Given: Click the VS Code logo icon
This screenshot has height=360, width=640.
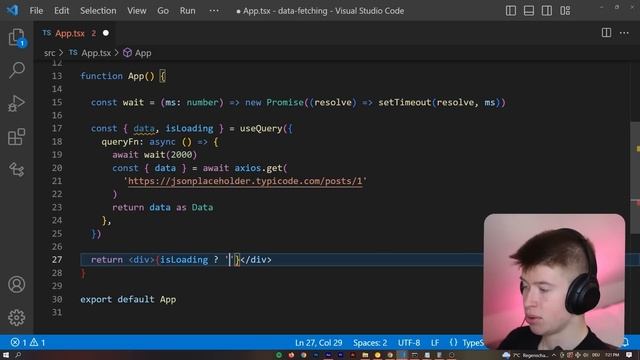Looking at the screenshot, I should [x=12, y=10].
